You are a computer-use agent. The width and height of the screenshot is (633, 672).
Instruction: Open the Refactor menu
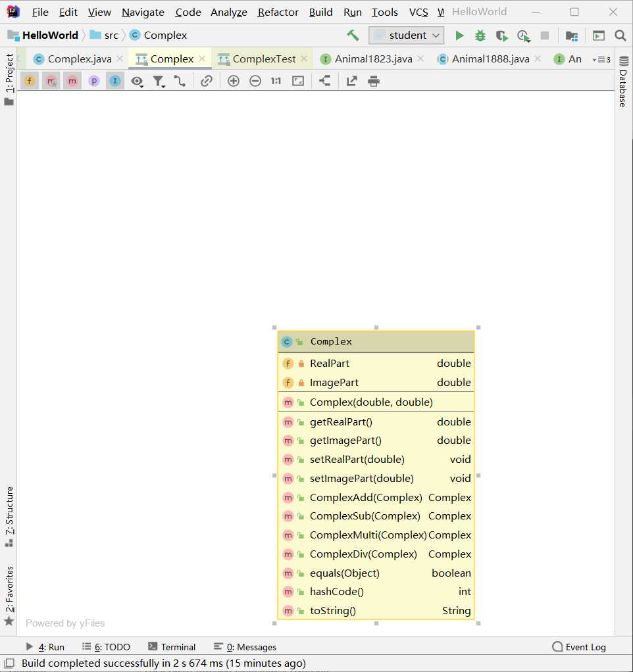[x=278, y=12]
